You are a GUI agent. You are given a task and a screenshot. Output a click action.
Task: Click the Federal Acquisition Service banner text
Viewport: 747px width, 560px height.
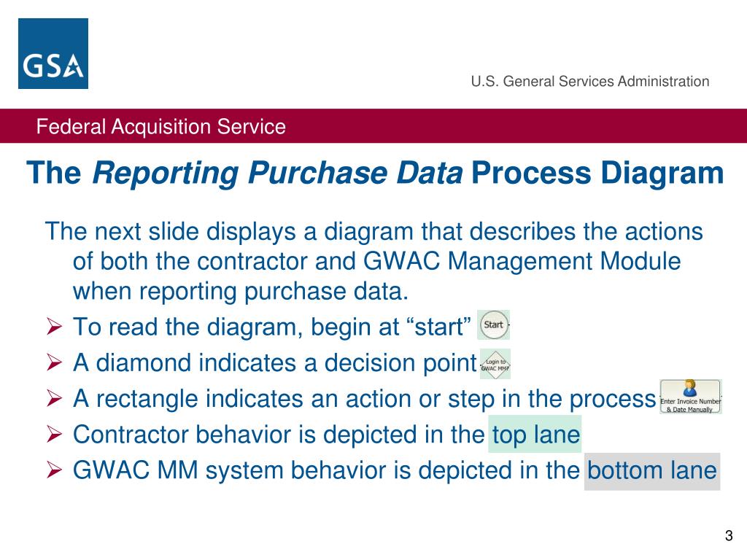pos(161,127)
